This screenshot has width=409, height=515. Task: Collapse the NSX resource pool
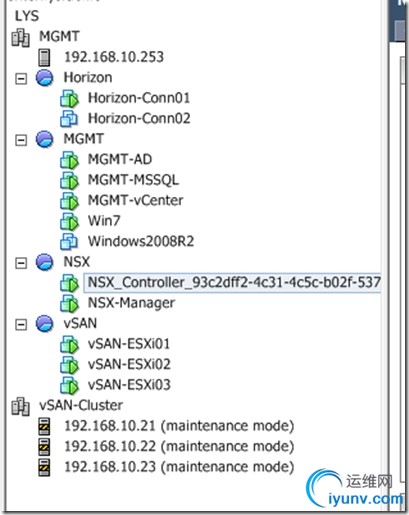tap(21, 263)
